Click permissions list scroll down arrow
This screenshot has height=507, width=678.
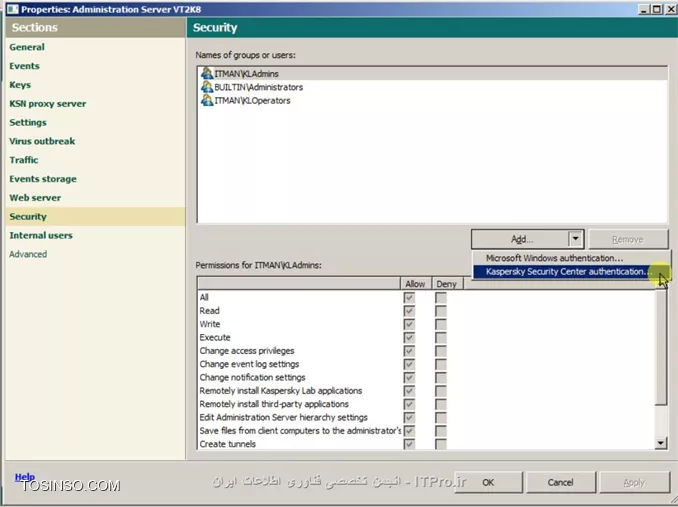click(x=661, y=443)
